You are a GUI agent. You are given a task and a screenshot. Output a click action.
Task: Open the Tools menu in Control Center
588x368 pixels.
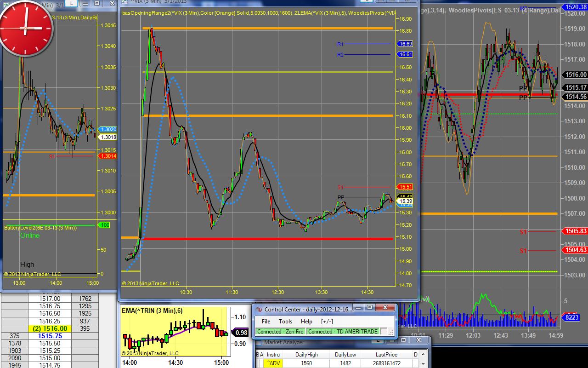pos(285,322)
